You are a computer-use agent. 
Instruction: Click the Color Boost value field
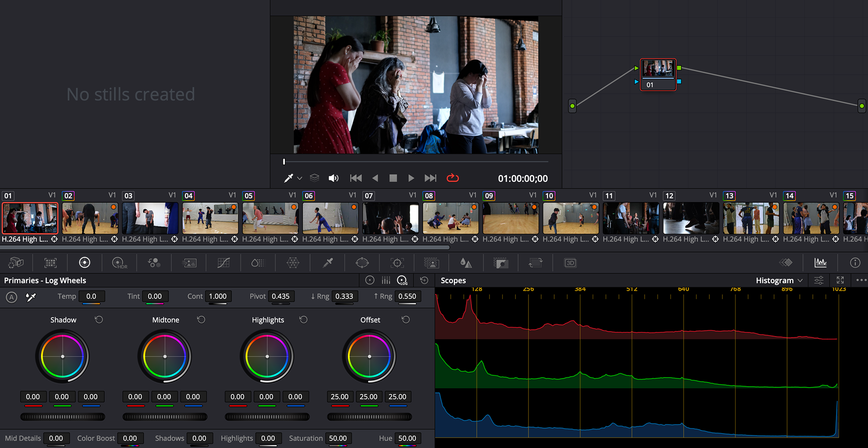click(x=130, y=438)
